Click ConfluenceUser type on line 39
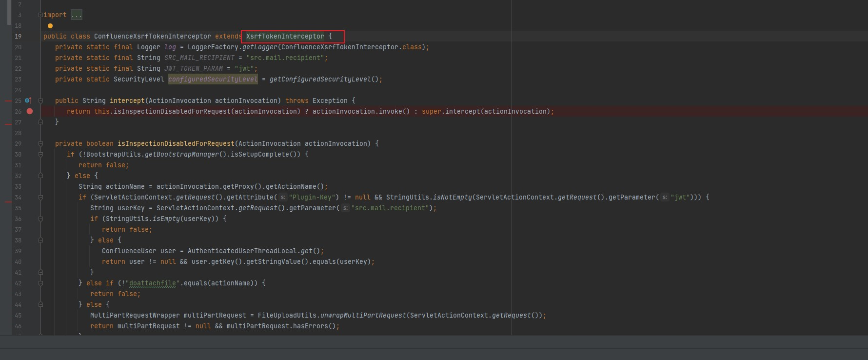 point(129,251)
